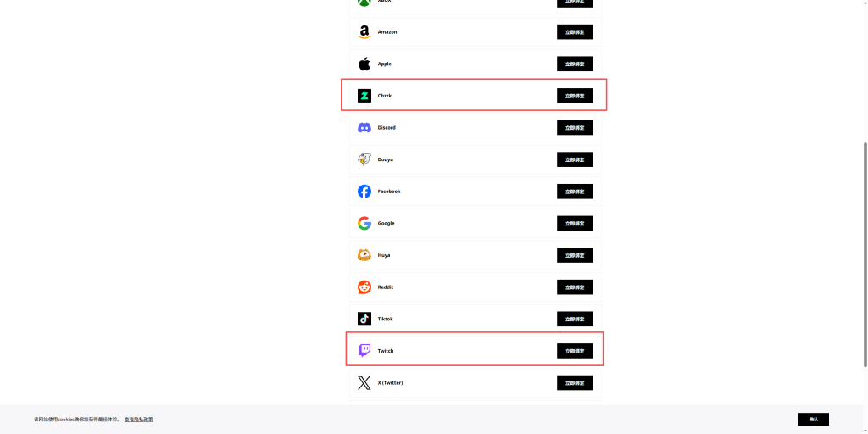The width and height of the screenshot is (868, 434).
Task: Click the Amazon logo icon
Action: point(364,32)
